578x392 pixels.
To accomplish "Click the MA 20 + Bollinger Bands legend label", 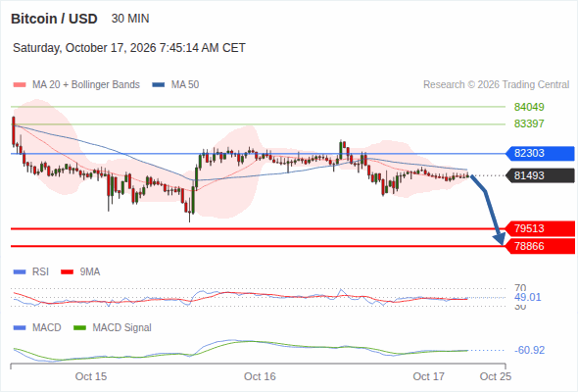I will coord(86,85).
